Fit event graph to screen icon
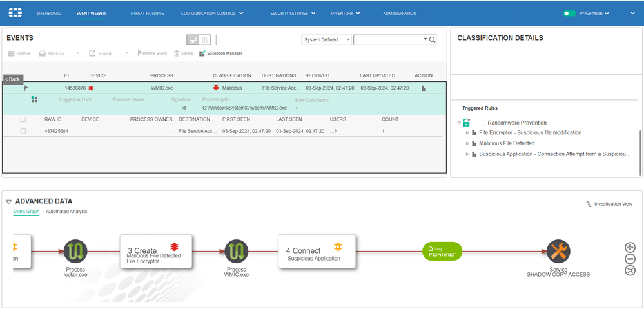The image size is (644, 309). pos(630,270)
